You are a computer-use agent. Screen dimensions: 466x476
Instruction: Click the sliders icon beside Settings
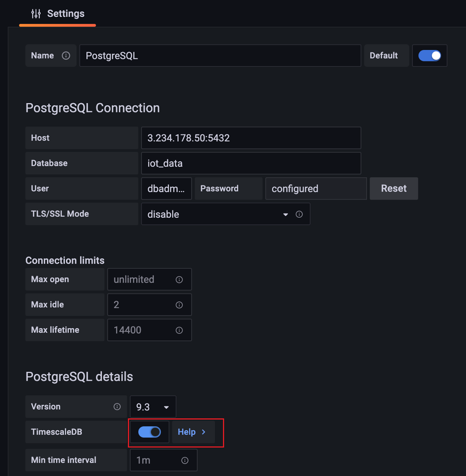point(36,14)
